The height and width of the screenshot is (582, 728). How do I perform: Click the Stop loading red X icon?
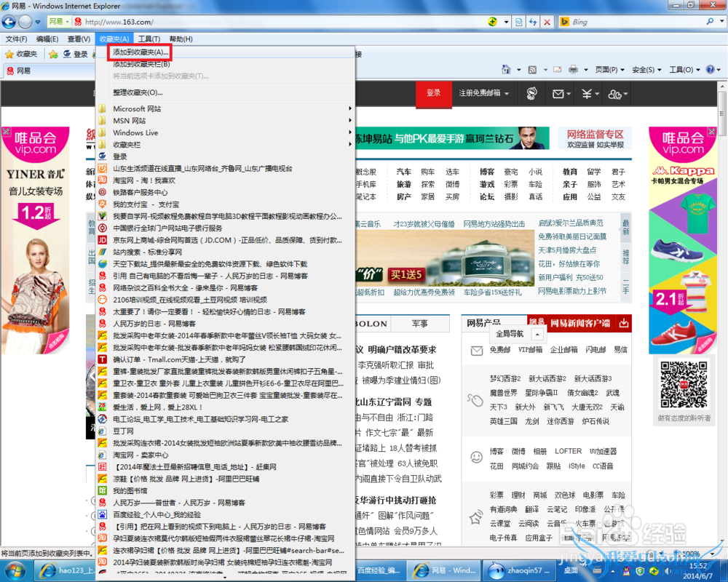pos(547,22)
